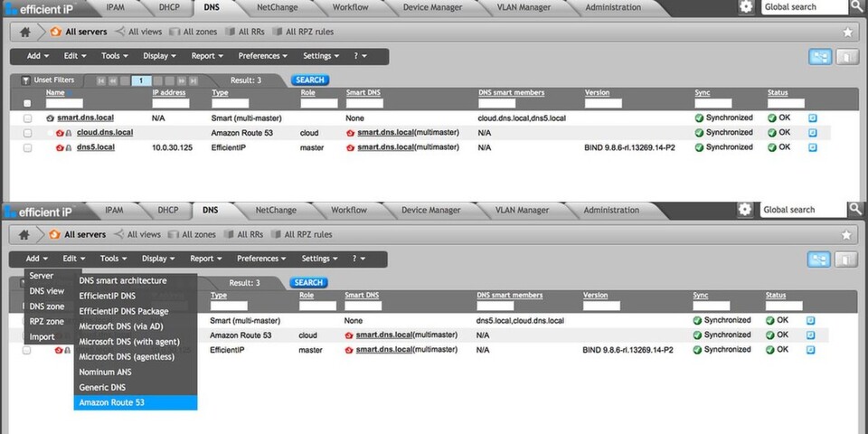Switch to the VLAN Manager tab in the lower screenshot
This screenshot has width=868, height=434.
(522, 210)
